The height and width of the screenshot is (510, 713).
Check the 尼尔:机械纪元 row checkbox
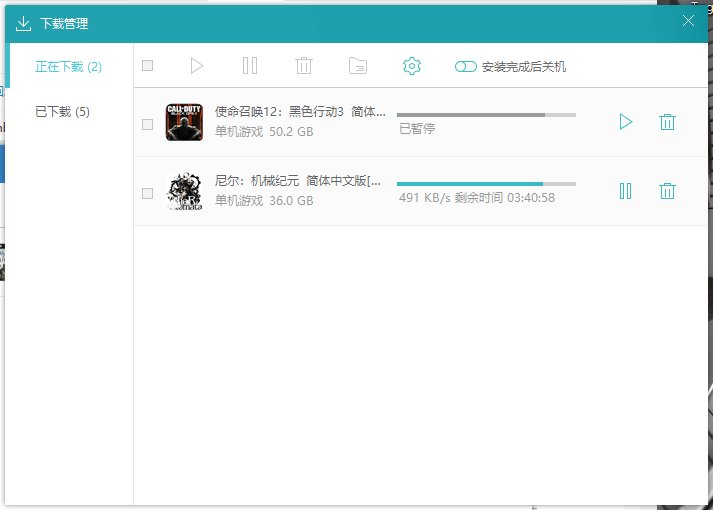tap(147, 194)
